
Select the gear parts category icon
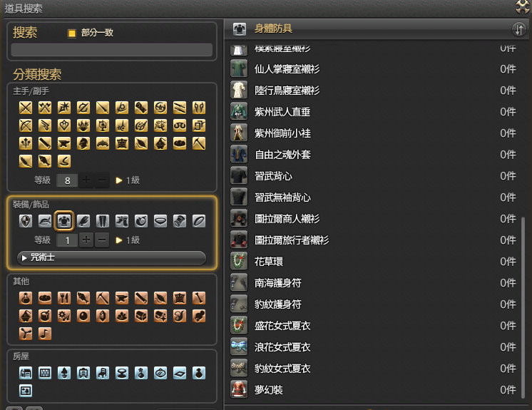tap(64, 316)
